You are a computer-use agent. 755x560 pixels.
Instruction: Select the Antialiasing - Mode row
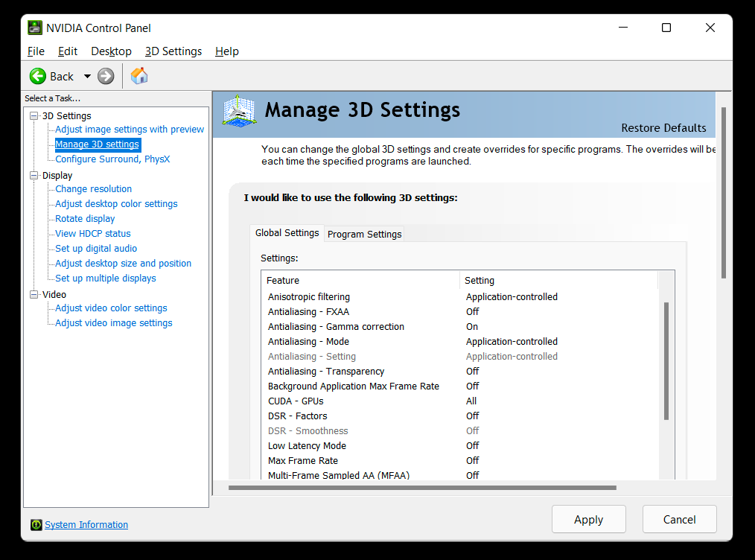(462, 342)
